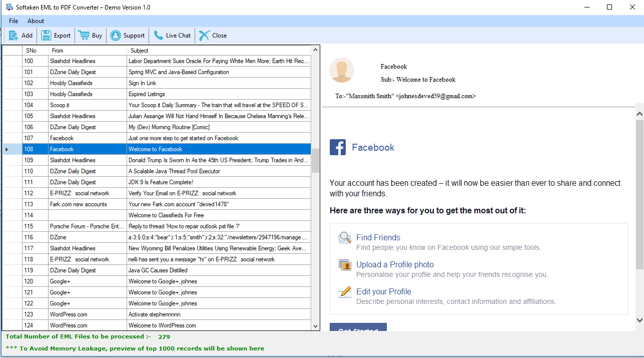Select the 'Spring MVC and Java-Based Configuration' email

157,72
